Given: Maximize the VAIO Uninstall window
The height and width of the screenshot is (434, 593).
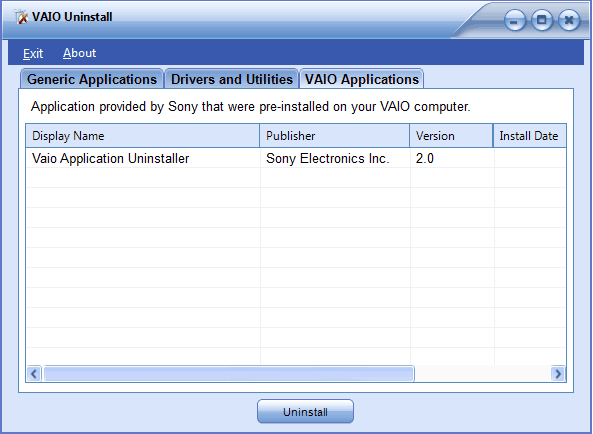Looking at the screenshot, I should tap(542, 20).
